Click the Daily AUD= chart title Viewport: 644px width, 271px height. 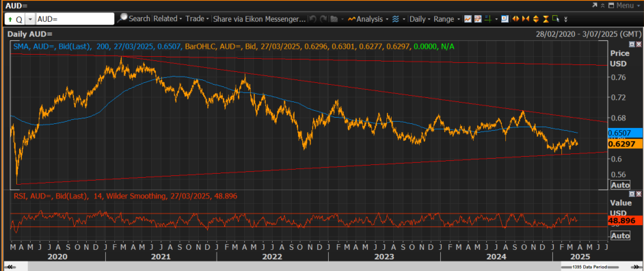(29, 34)
